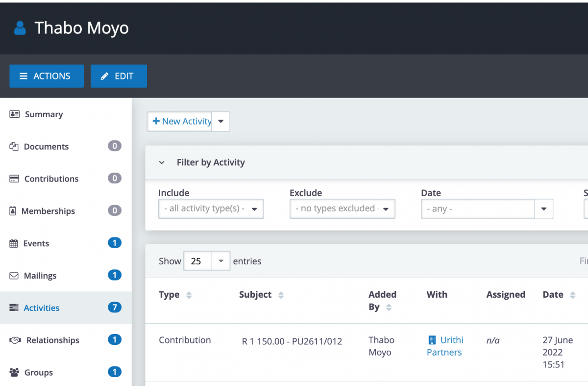Viewport: 588px width, 386px height.
Task: Select the Groups people icon
Action: tap(14, 372)
